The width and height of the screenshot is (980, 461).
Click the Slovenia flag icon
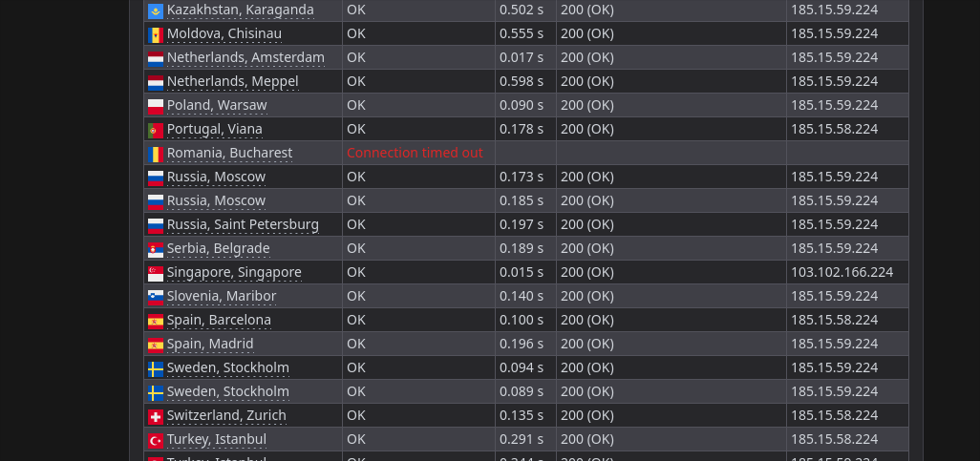click(155, 297)
